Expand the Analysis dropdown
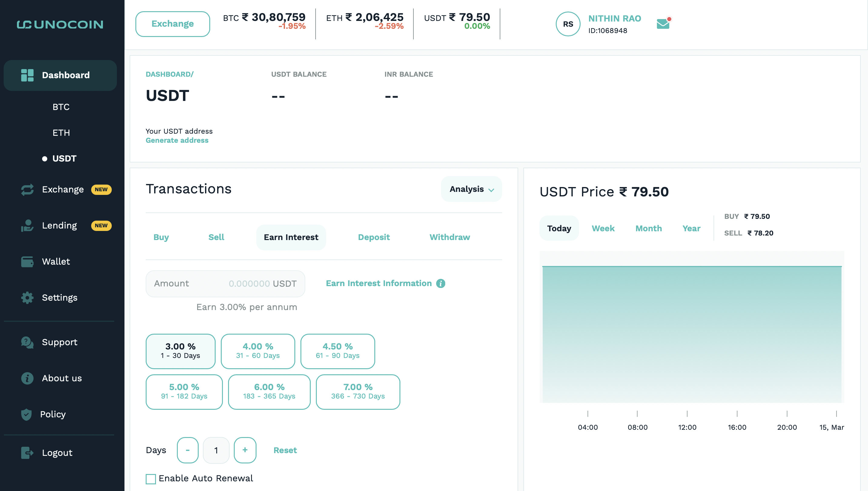This screenshot has height=491, width=868. coord(471,189)
